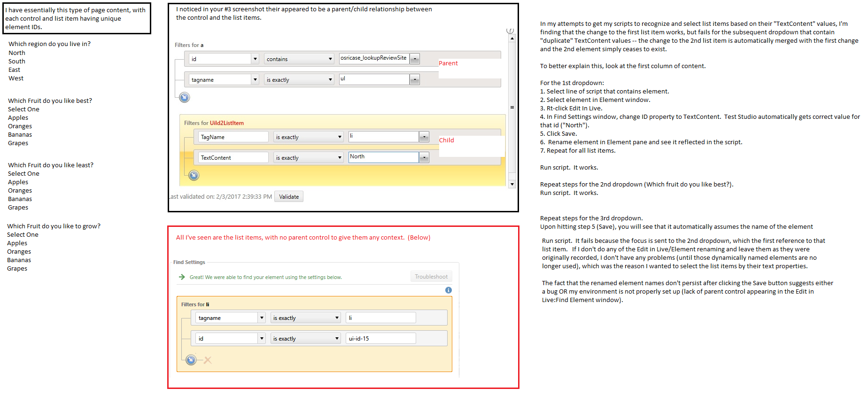The image size is (868, 396).
Task: Open "is exactly" dropdown beside ui-id-15
Action: click(x=306, y=338)
